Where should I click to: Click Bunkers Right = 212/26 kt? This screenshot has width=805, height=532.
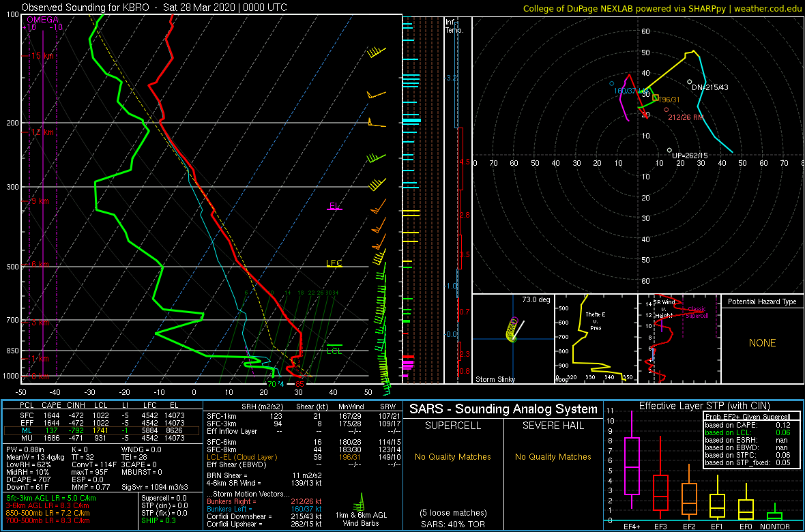(x=263, y=501)
